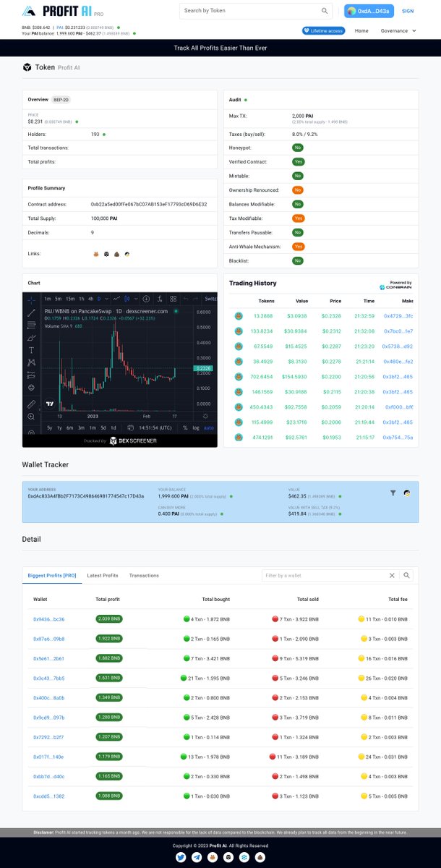
Task: Click the Total fee column header
Action: pos(398,600)
